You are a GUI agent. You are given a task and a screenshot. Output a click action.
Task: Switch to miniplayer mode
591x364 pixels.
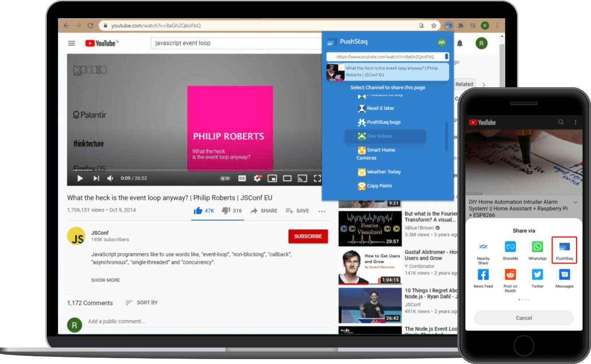(272, 178)
